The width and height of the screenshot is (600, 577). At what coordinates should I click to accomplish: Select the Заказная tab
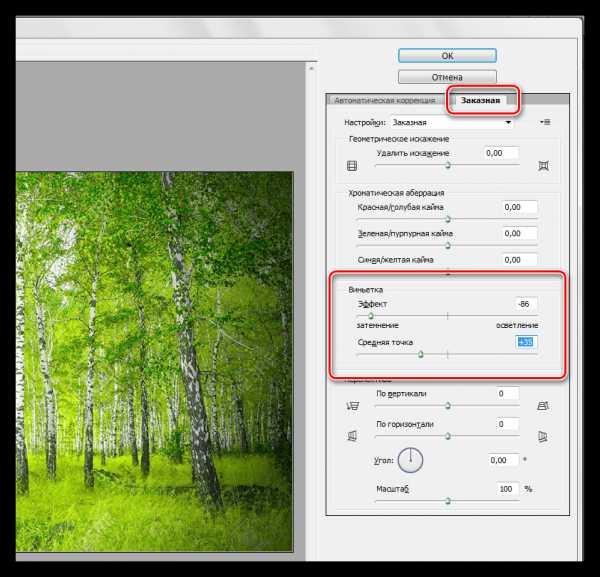(x=483, y=100)
